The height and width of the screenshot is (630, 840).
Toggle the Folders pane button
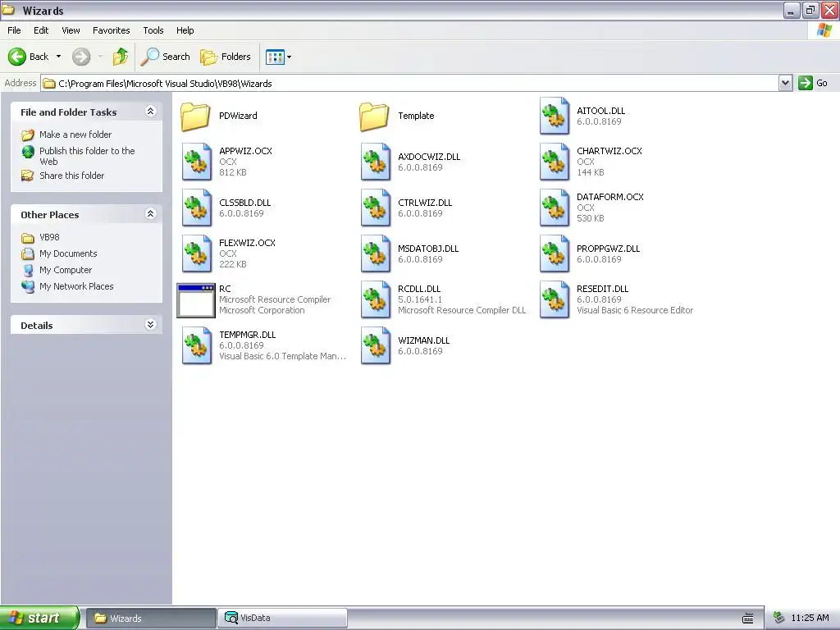point(226,57)
